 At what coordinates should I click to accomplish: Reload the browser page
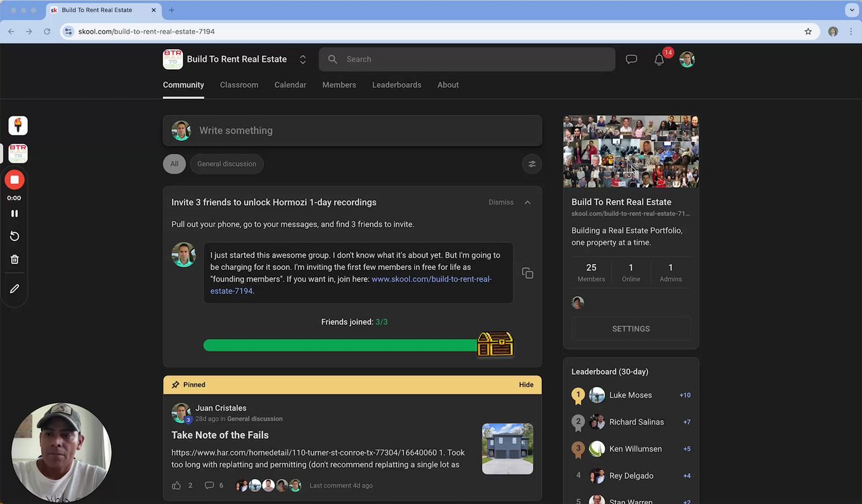pyautogui.click(x=46, y=32)
